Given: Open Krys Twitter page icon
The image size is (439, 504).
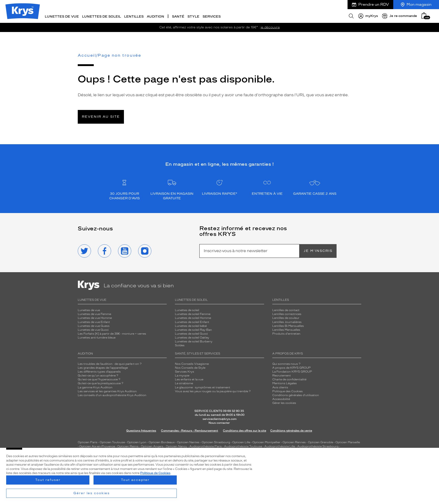Looking at the screenshot, I should click(84, 251).
